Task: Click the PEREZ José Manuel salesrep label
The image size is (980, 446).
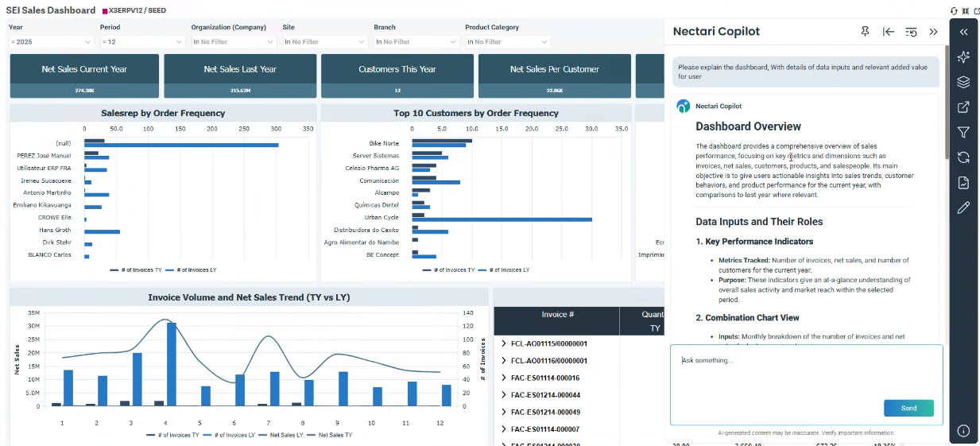Action: [44, 156]
